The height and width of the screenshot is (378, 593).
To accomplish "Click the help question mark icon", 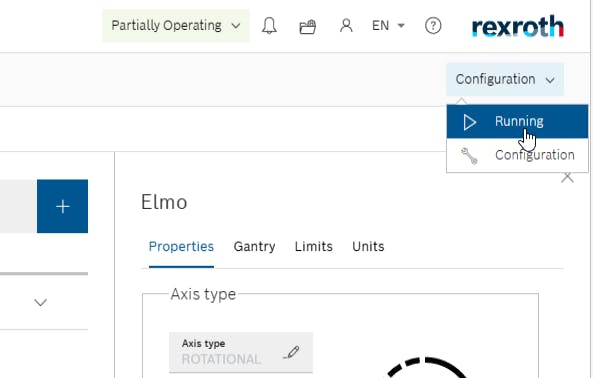I will 433,26.
